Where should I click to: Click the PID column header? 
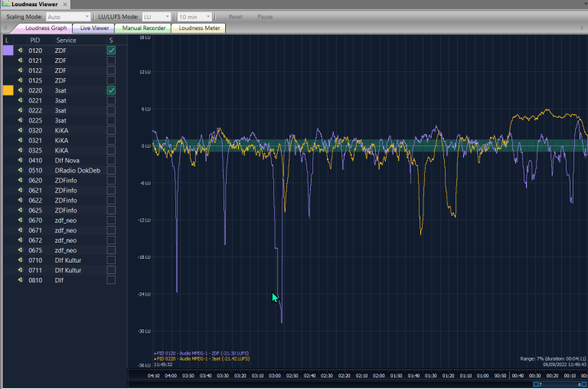pos(35,40)
